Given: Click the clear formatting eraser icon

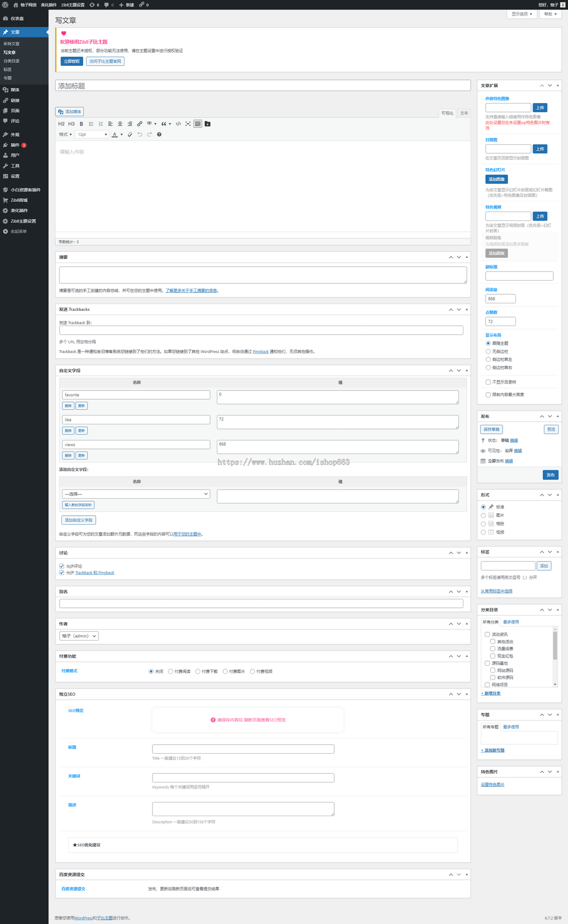Looking at the screenshot, I should coord(130,134).
